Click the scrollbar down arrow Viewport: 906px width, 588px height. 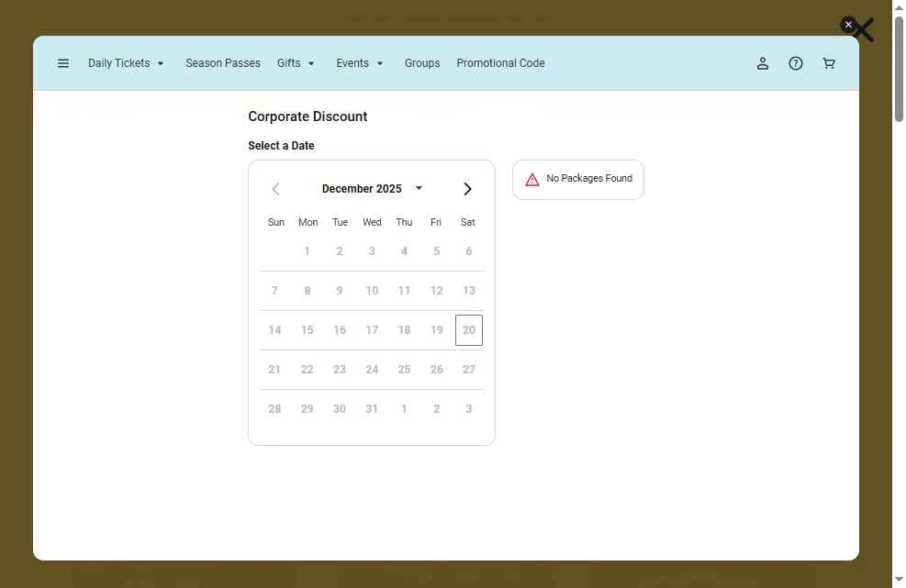[899, 580]
